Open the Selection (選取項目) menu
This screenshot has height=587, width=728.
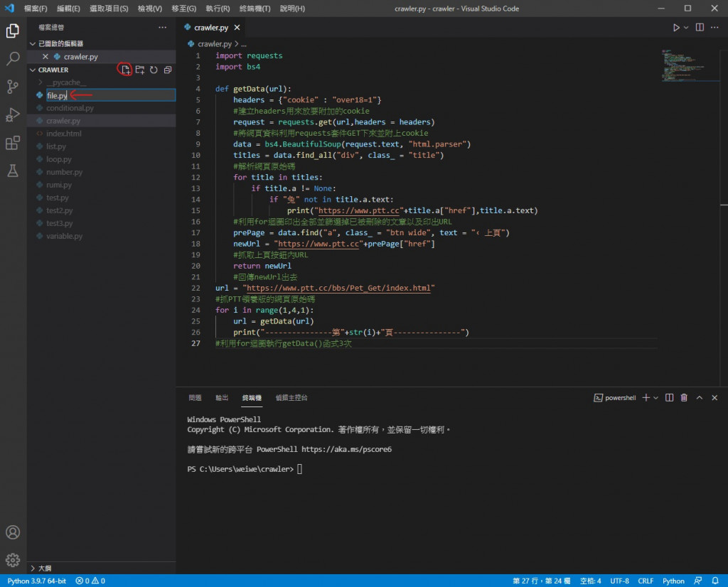pos(109,9)
